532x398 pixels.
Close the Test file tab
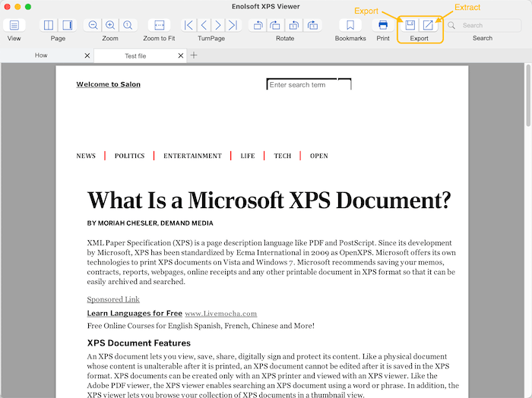point(181,55)
